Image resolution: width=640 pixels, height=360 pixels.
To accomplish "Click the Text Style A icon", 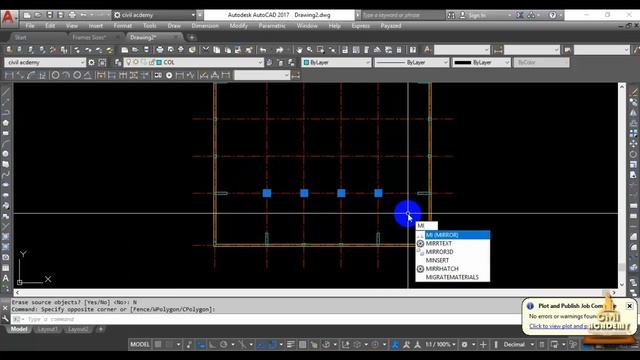I will pos(427,50).
